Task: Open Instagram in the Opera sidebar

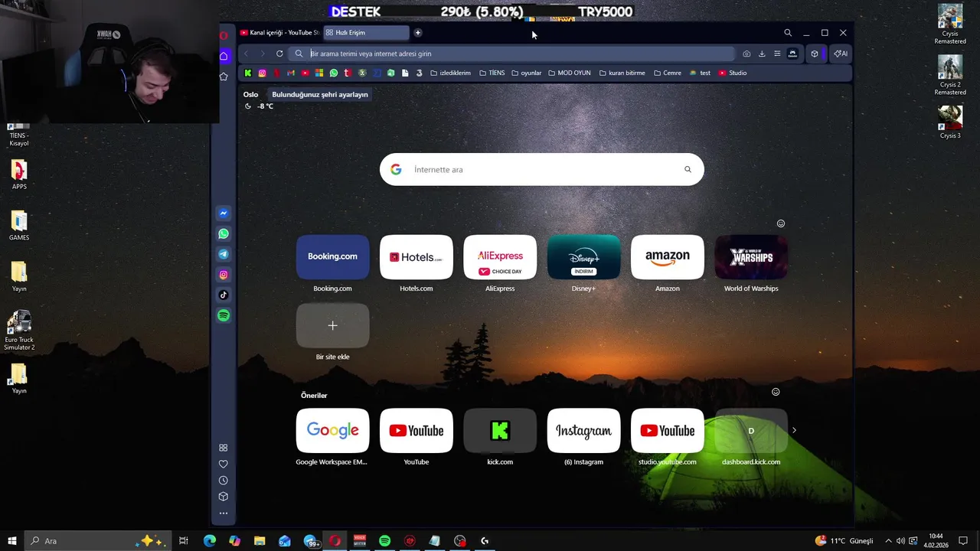Action: 224,275
